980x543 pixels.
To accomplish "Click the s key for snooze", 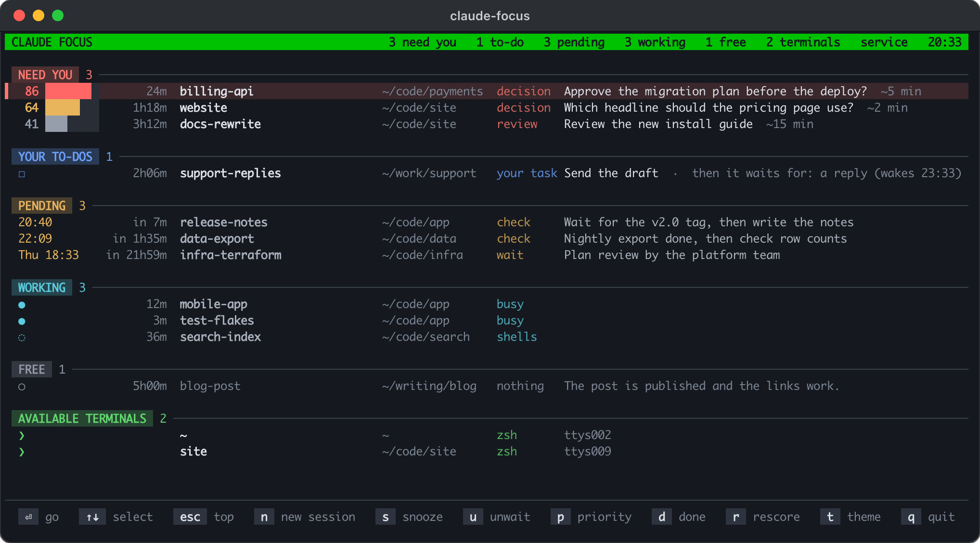I will click(386, 517).
